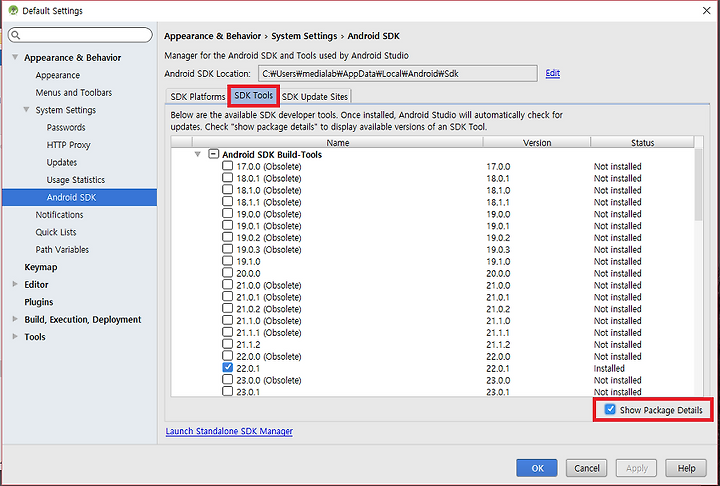Select Updates in the settings tree
This screenshot has height=486, width=720.
(x=62, y=162)
